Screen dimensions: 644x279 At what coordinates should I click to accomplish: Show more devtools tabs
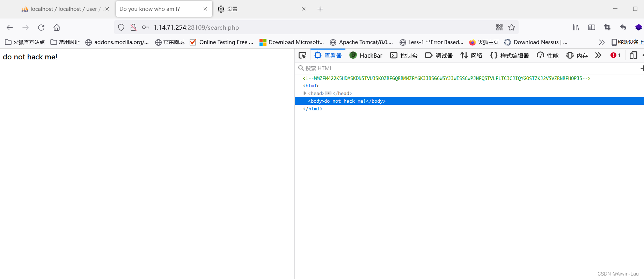pos(598,55)
